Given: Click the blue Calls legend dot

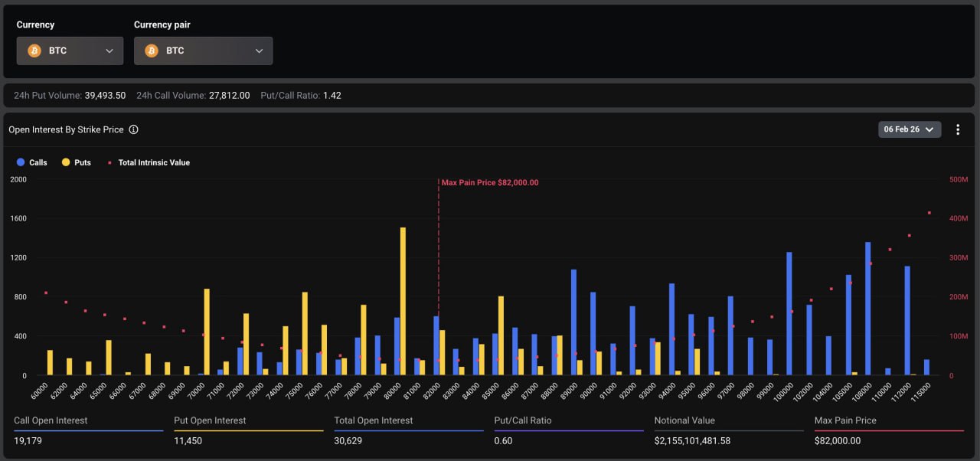Looking at the screenshot, I should 20,162.
